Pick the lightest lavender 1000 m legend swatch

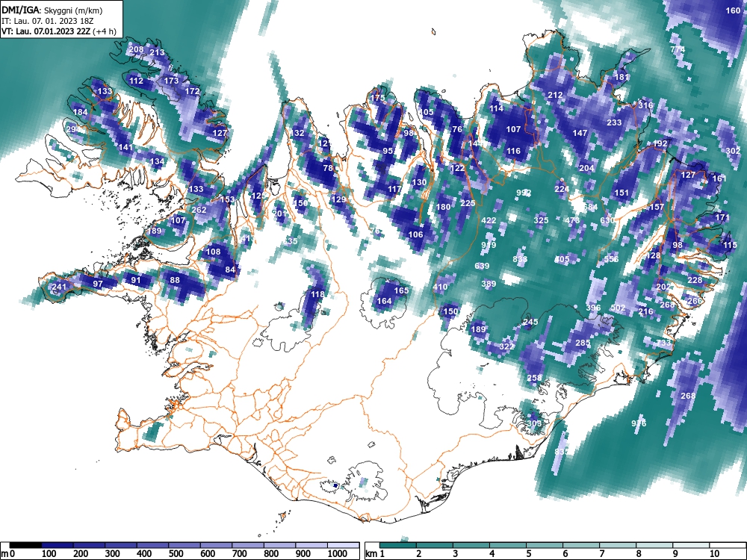(343, 545)
